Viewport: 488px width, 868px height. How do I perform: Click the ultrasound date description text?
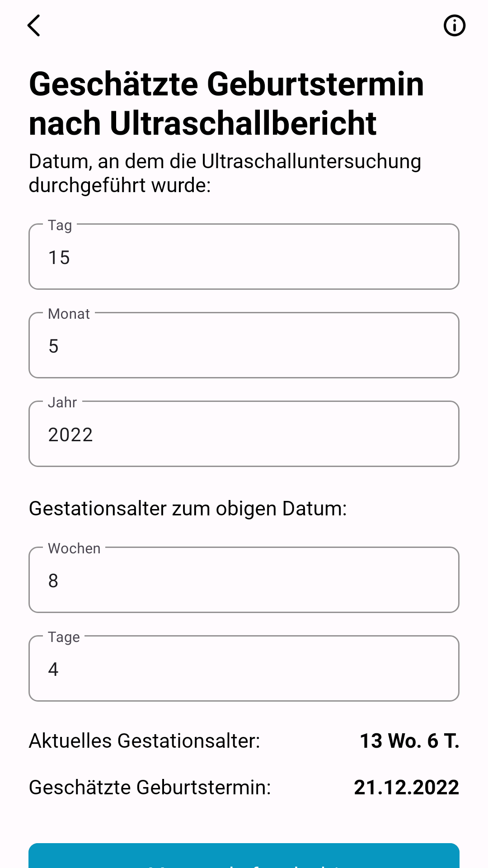point(225,173)
